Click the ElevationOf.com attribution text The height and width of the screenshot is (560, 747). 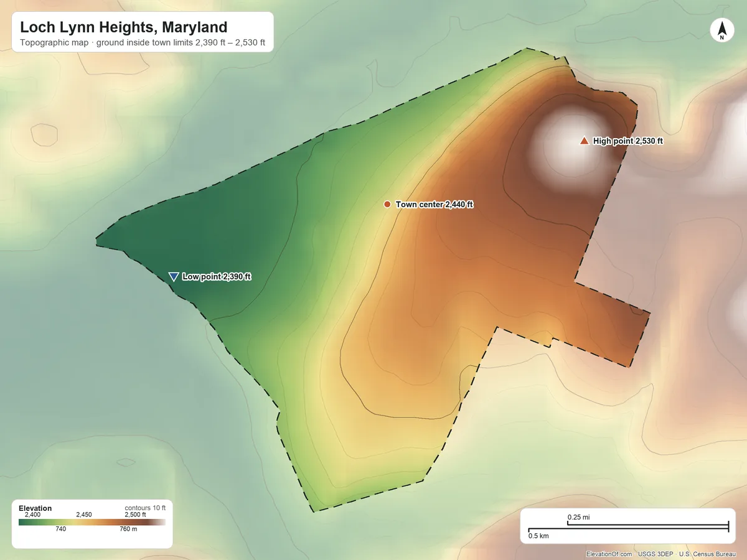pos(609,554)
